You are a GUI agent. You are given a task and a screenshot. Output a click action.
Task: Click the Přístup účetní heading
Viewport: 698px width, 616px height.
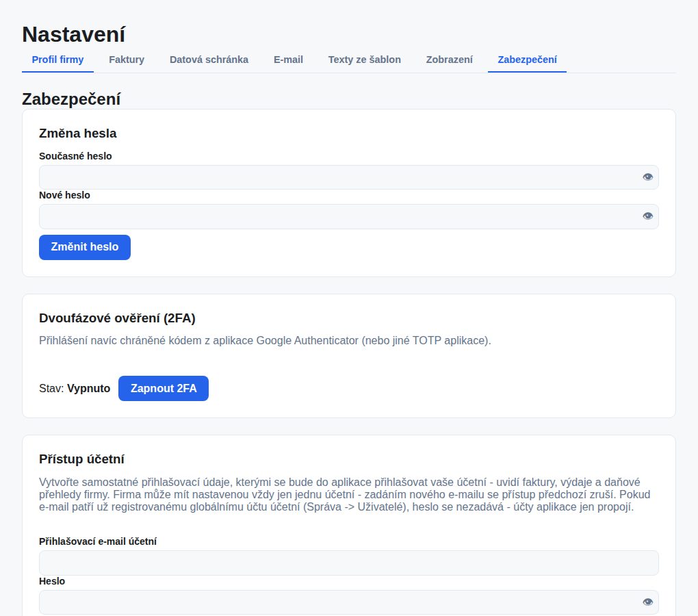81,459
